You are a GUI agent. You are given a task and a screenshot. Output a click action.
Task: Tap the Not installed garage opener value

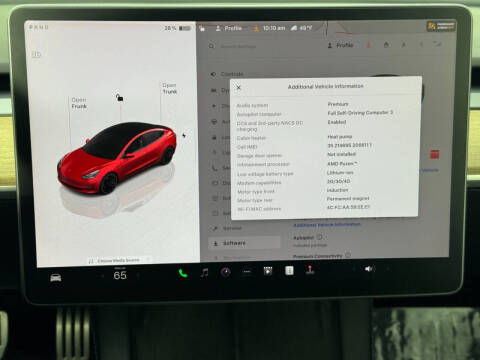[341, 154]
